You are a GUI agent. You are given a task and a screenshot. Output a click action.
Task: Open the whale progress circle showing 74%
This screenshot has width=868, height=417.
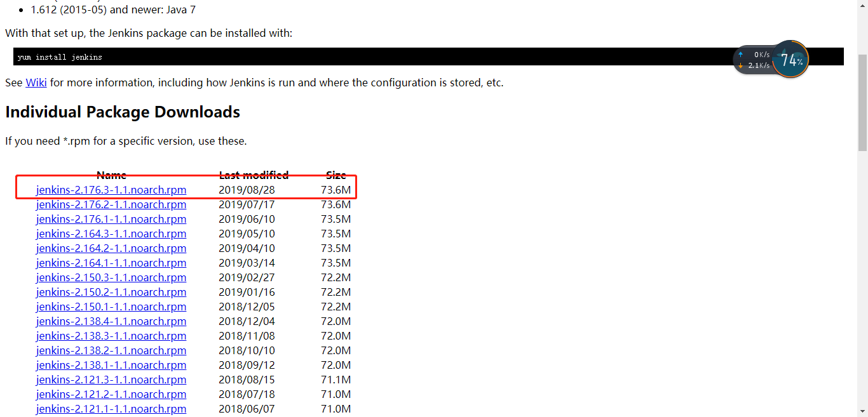[790, 59]
